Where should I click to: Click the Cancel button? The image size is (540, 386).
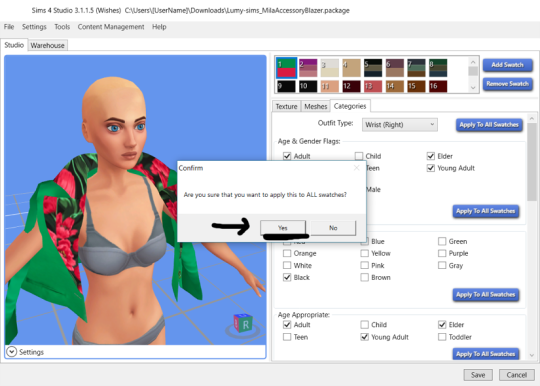[517, 375]
